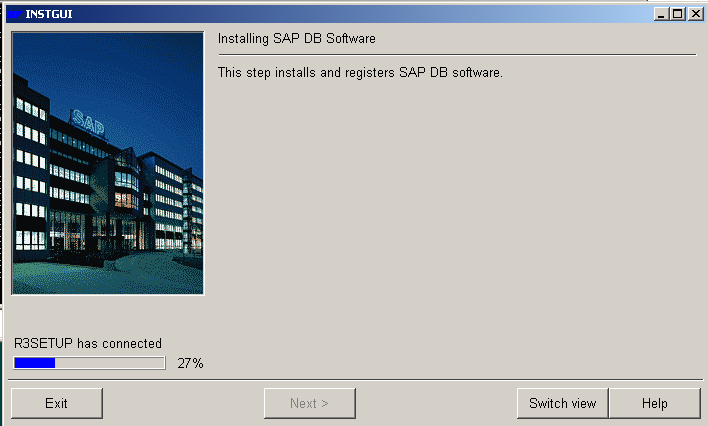Click the Exit button
This screenshot has width=708, height=426.
coord(57,403)
